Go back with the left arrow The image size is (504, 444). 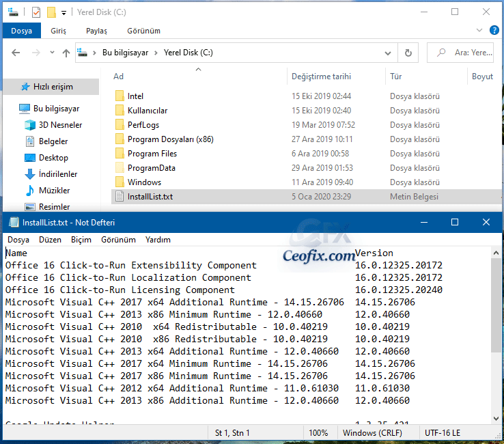click(16, 53)
